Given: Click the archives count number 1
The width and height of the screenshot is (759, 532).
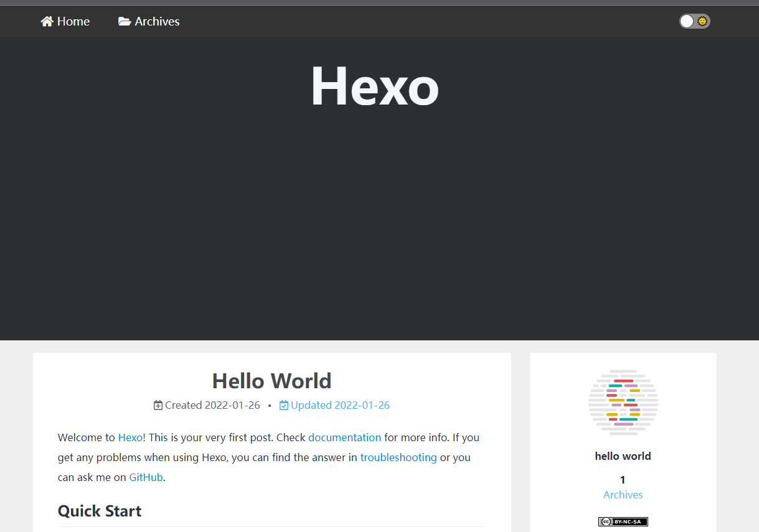Looking at the screenshot, I should (x=623, y=480).
